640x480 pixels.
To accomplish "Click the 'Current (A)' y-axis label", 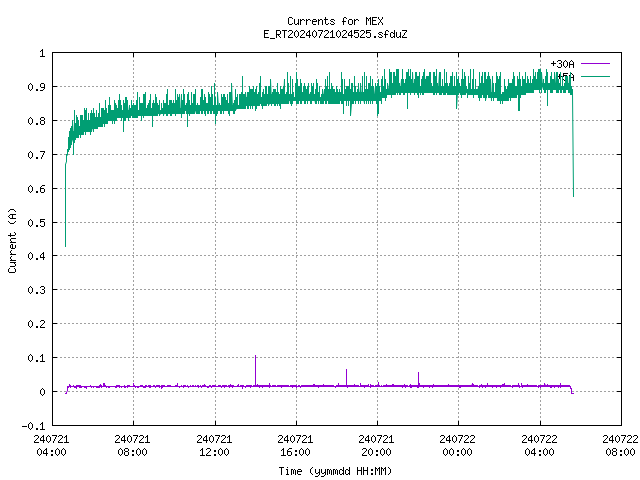I will pos(12,240).
